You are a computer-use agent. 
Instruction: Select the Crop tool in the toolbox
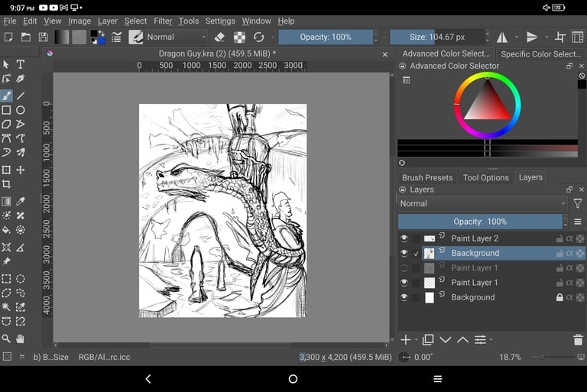tap(6, 184)
